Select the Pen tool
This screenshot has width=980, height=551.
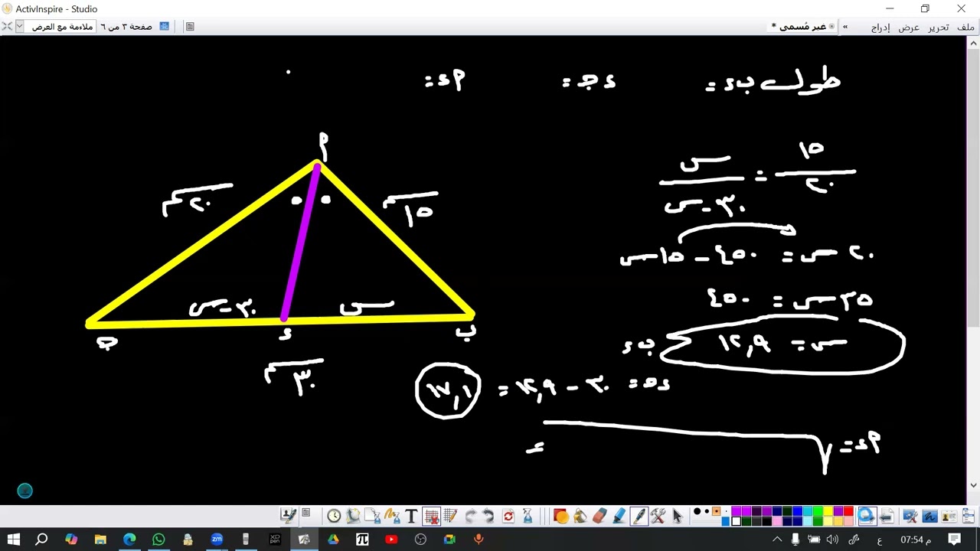coord(639,516)
